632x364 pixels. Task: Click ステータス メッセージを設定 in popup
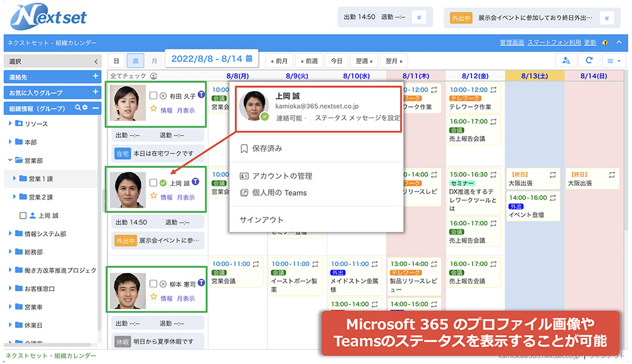coord(358,118)
